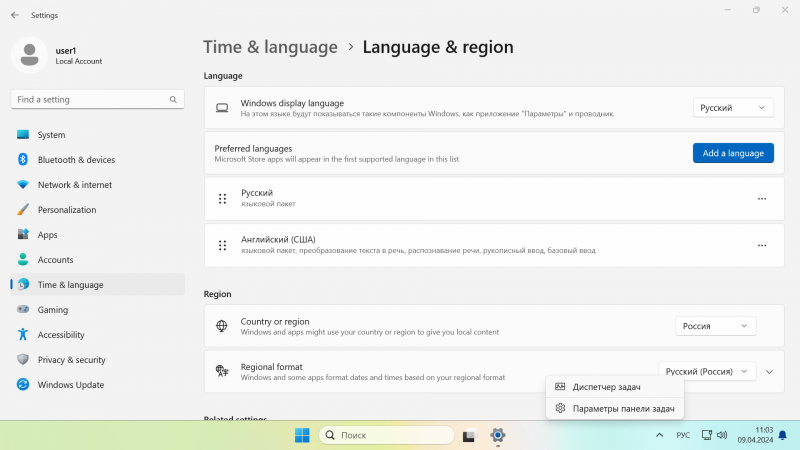Click the Regional format icon
This screenshot has width=800, height=450.
pos(222,371)
